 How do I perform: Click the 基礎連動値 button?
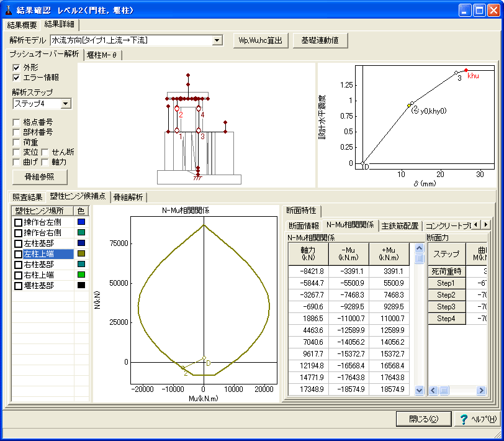[x=320, y=40]
